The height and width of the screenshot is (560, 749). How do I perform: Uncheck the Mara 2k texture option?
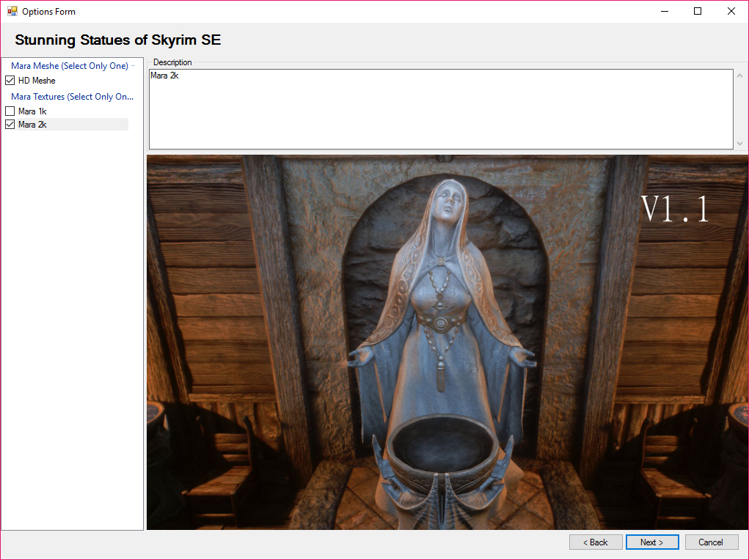10,125
